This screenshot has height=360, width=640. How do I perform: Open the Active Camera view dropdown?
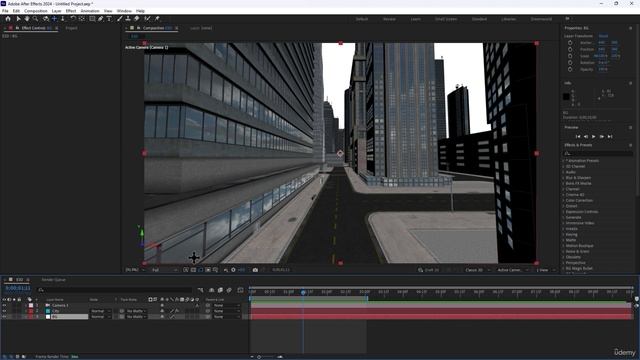513,270
